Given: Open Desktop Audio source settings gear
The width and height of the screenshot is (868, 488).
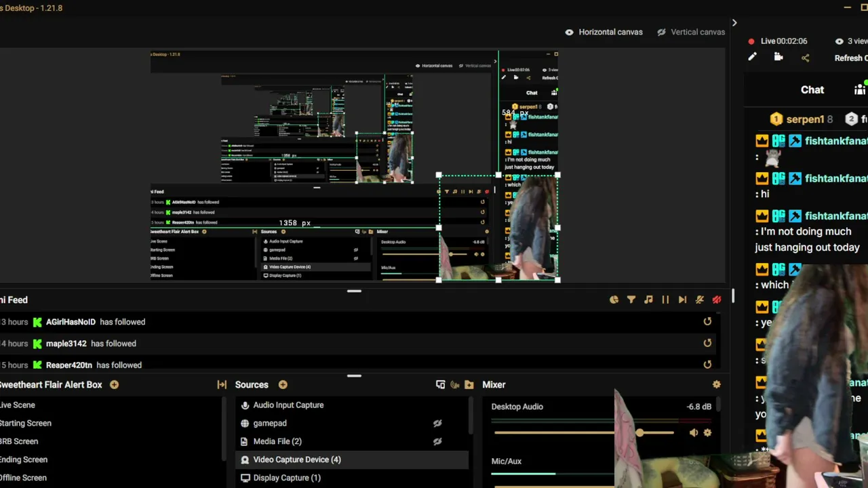Looking at the screenshot, I should click(x=708, y=432).
